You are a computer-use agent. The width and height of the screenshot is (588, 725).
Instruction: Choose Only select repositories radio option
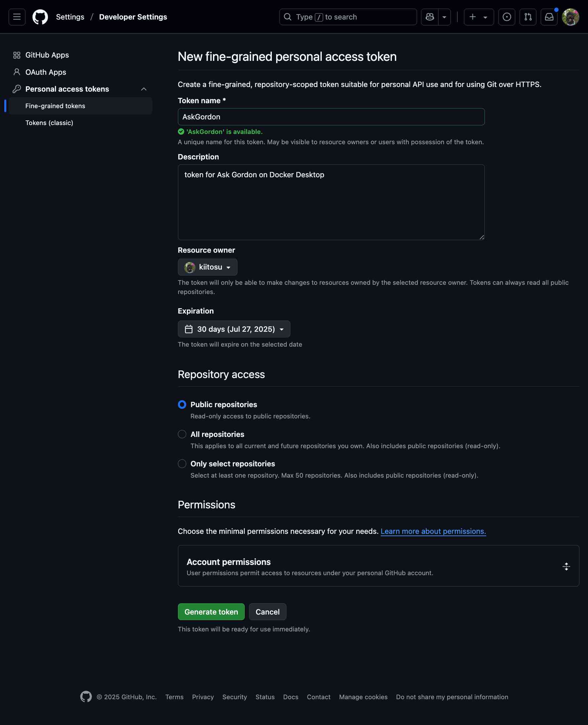(x=182, y=463)
